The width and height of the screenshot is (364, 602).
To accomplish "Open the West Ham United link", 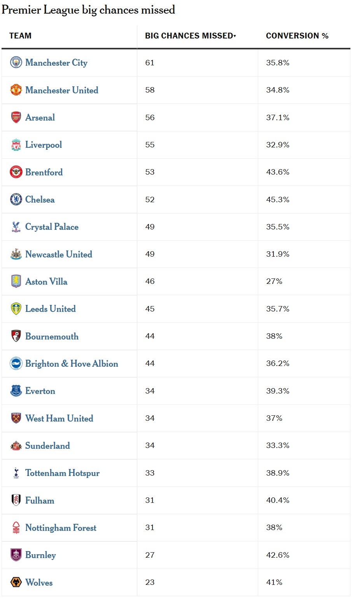I will [x=59, y=418].
